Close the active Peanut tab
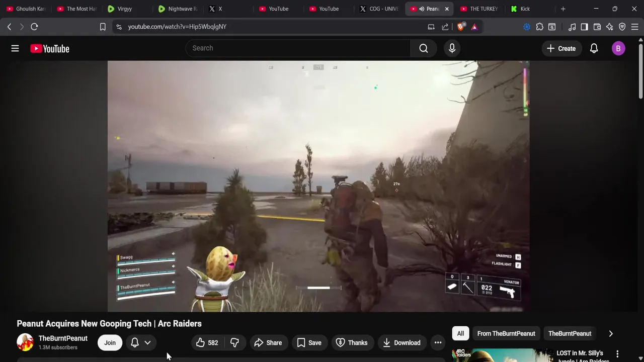 coord(447,9)
